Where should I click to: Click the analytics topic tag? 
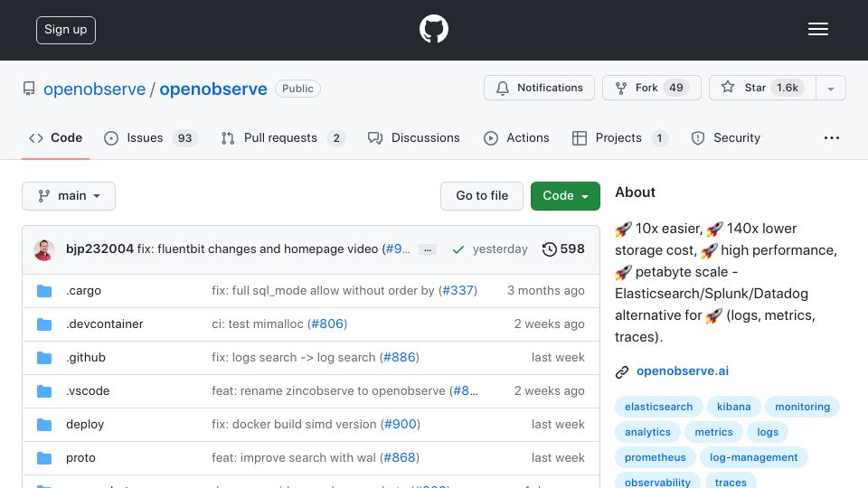[647, 432]
